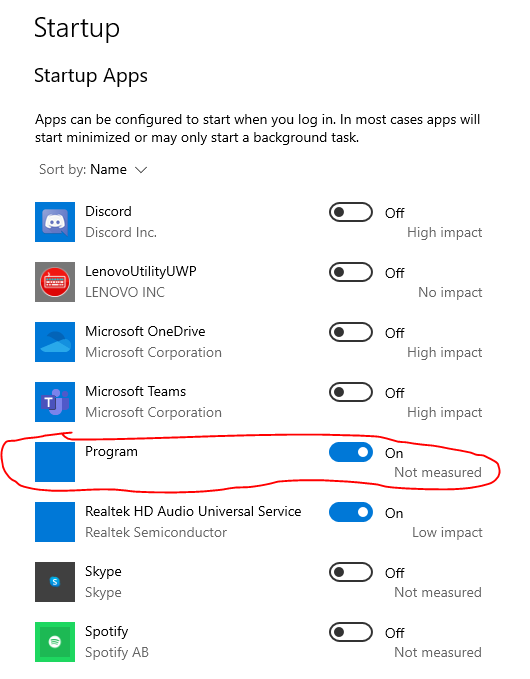Screen dimensions: 530x679
Task: Toggle Spotify startup switch on
Action: click(x=351, y=632)
